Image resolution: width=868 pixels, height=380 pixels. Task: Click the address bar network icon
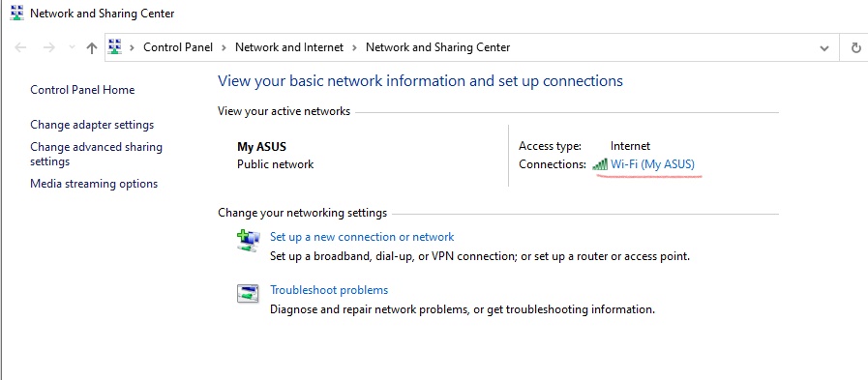[114, 47]
